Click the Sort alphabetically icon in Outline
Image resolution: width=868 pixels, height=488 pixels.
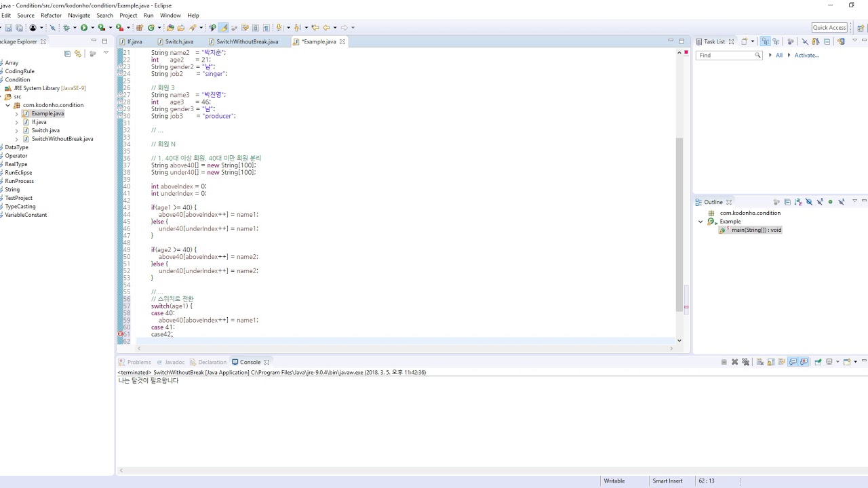(x=798, y=202)
